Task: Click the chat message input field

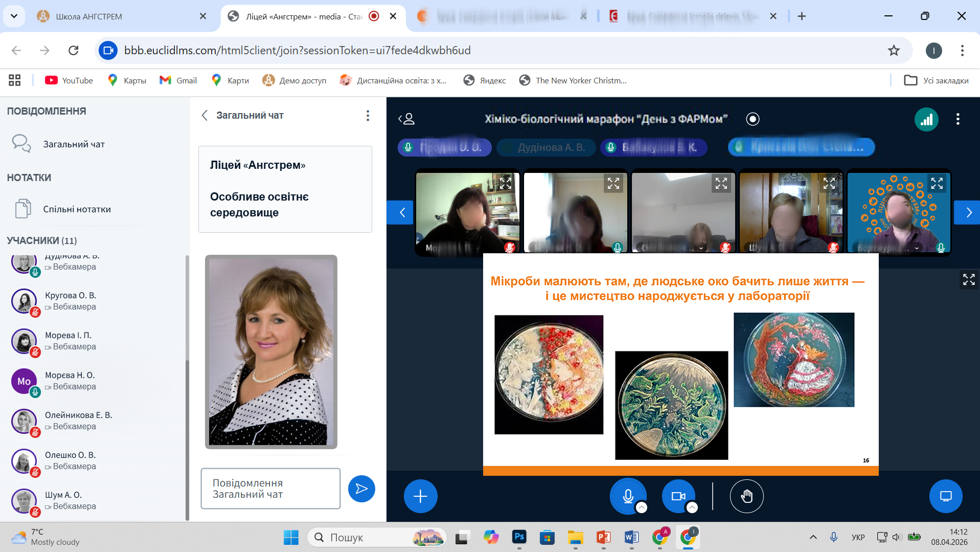Action: (270, 489)
